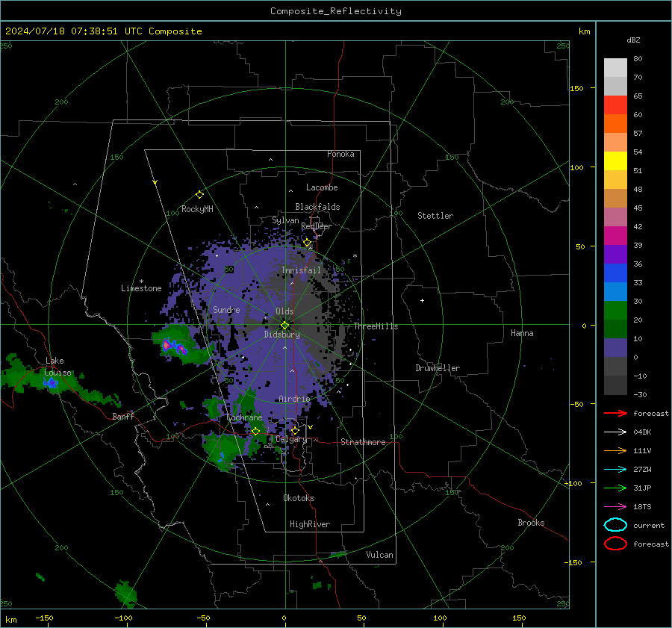Click the Blackfalds town label
This screenshot has height=628, width=672.
tap(317, 207)
